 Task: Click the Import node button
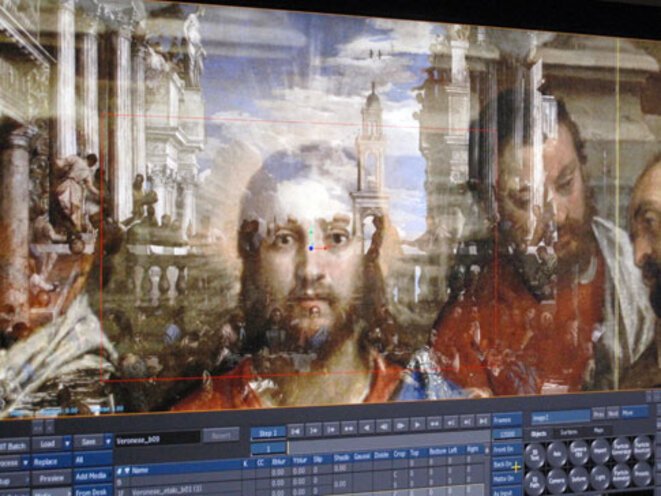[x=600, y=451]
